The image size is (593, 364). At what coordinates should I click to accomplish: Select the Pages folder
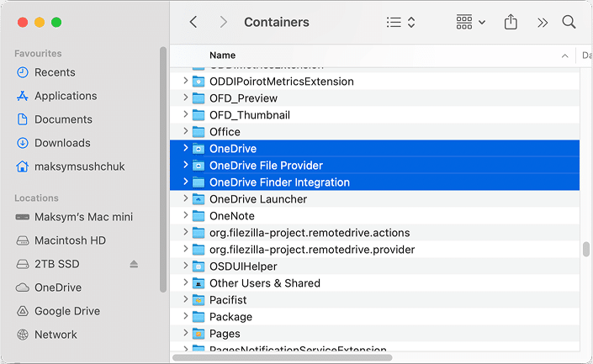point(374,334)
